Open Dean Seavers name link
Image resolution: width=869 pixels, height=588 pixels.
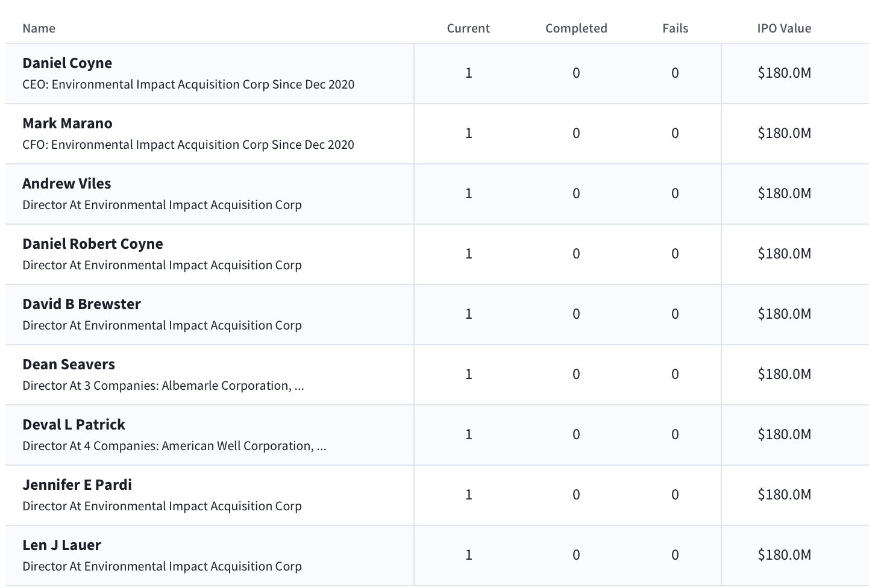pos(69,364)
